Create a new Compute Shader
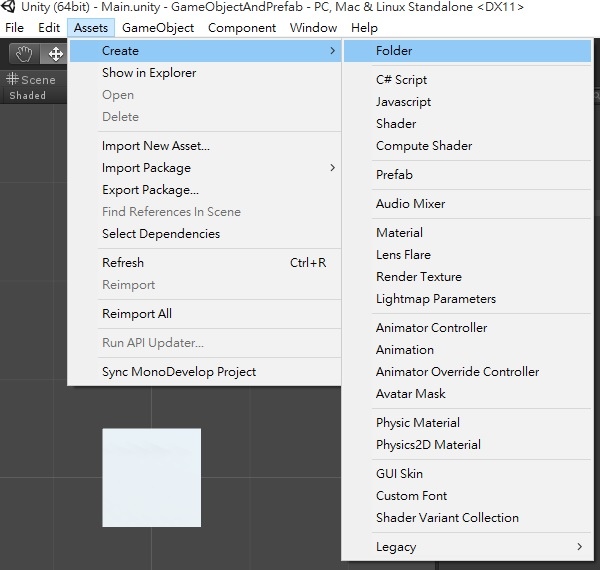600x570 pixels. (467, 146)
